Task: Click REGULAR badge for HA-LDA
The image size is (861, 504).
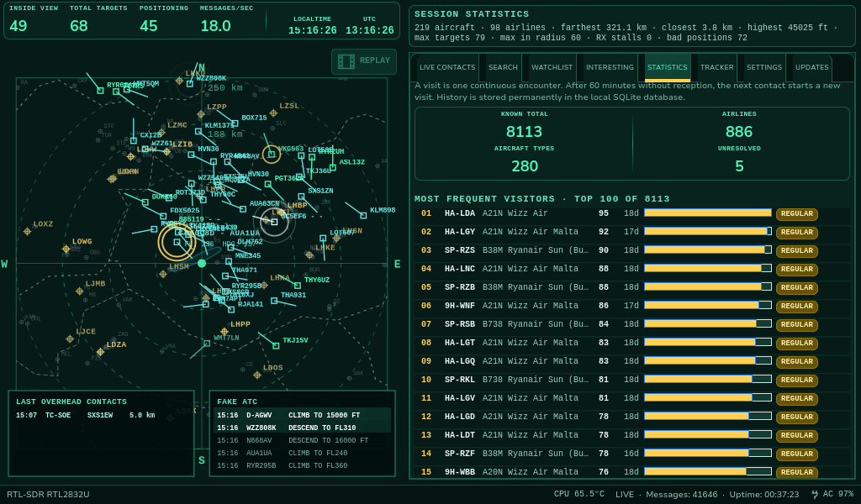Action: coord(797,214)
